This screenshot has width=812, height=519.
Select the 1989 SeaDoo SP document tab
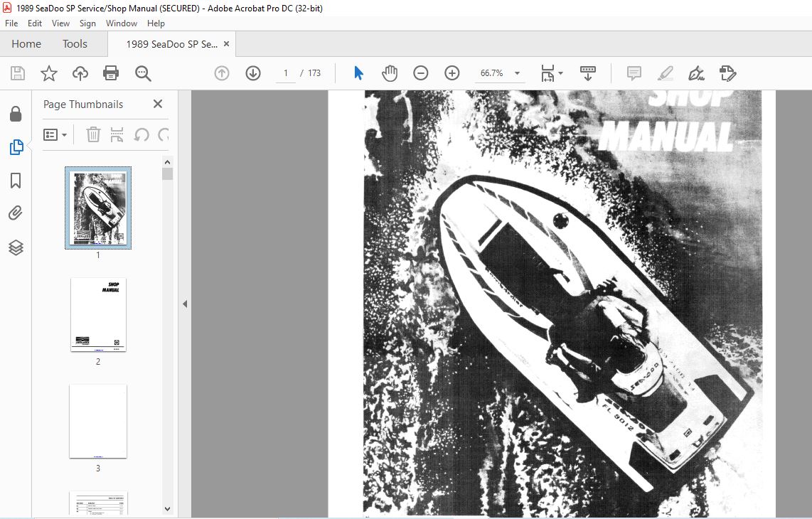[171, 44]
